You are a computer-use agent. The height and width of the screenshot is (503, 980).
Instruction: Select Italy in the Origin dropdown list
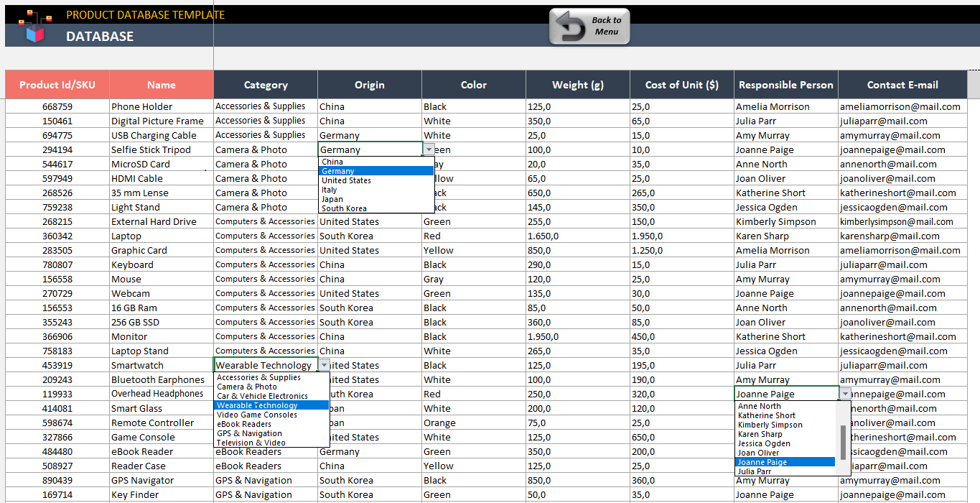[332, 190]
